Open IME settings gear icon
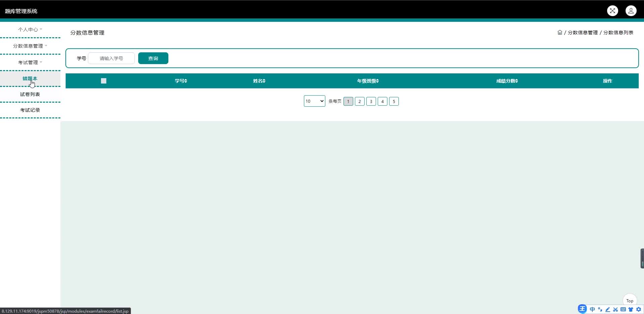Viewport: 644px width, 314px height. point(639,309)
